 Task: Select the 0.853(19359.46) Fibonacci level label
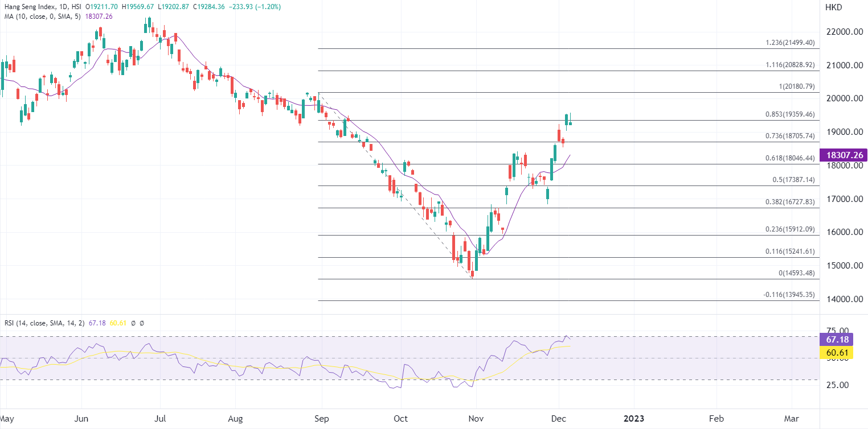[x=791, y=114]
